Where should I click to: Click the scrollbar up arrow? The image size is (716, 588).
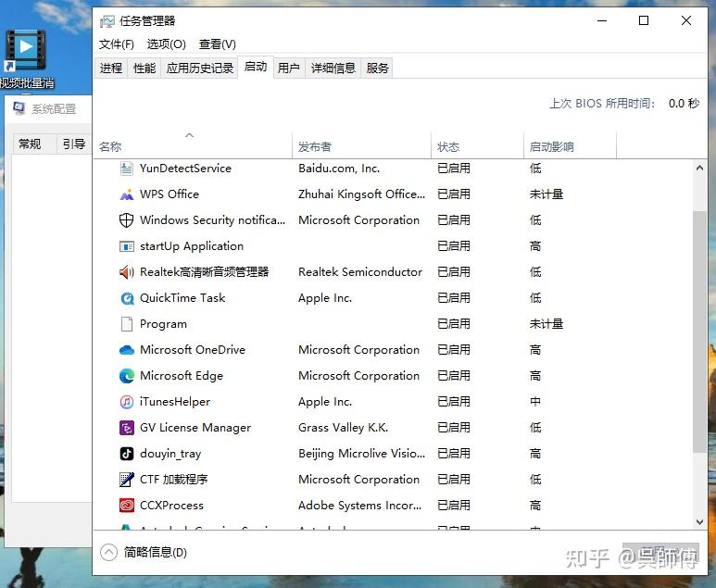point(699,168)
